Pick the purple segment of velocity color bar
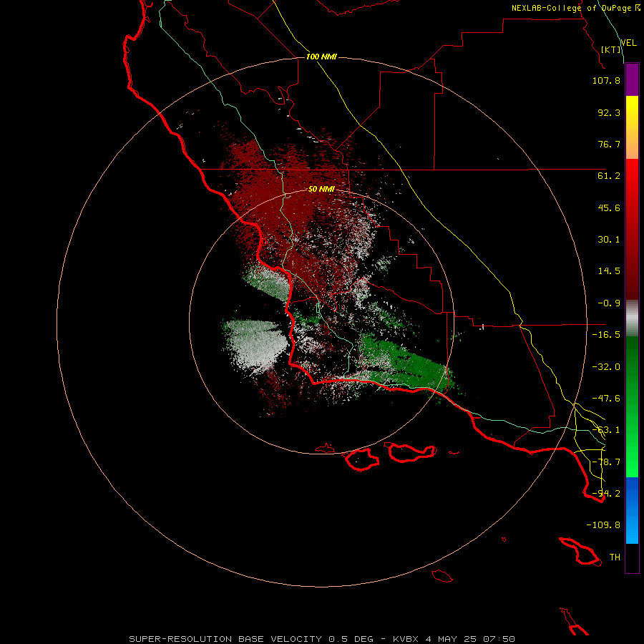This screenshot has width=644, height=644. pyautogui.click(x=632, y=80)
